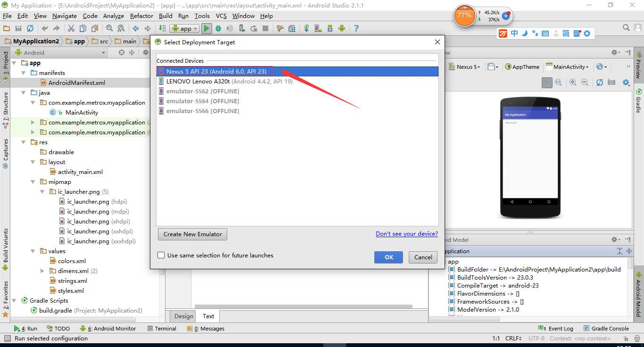Open the Event Log tool window
644x347 pixels.
pyautogui.click(x=556, y=329)
